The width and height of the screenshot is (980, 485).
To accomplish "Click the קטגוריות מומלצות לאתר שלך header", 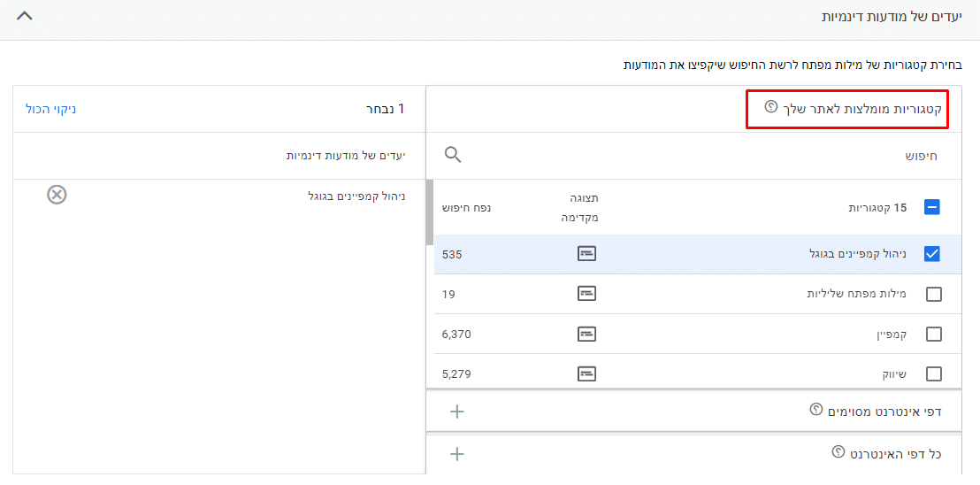I will (x=861, y=108).
